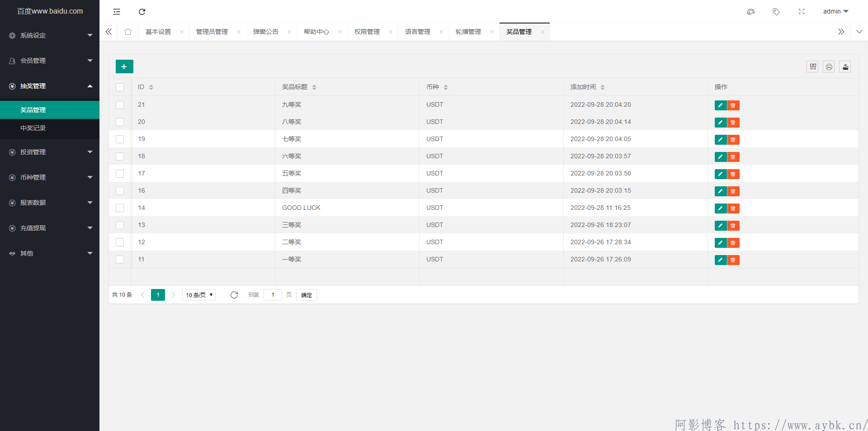868x431 pixels.
Task: Open the 10 条/页 page size dropdown
Action: 199,295
